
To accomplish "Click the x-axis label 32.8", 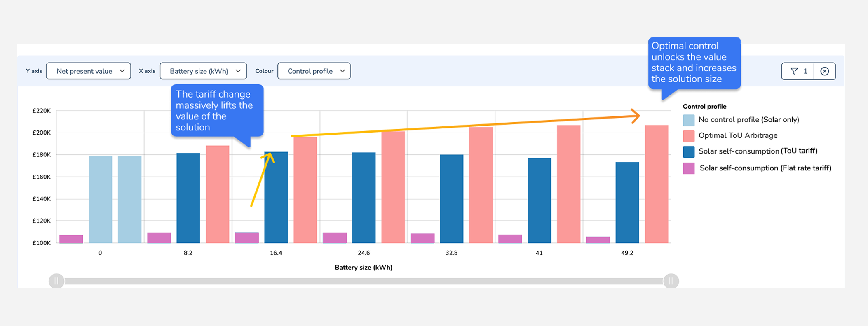I will (x=451, y=253).
